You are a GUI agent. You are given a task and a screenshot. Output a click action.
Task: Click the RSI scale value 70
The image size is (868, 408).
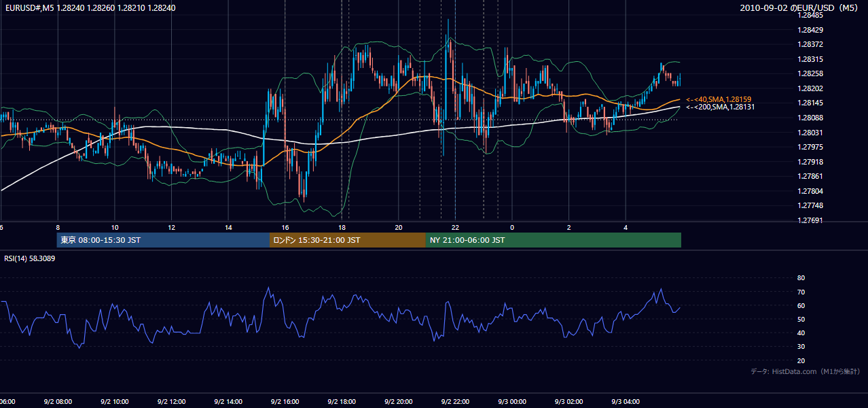click(801, 292)
